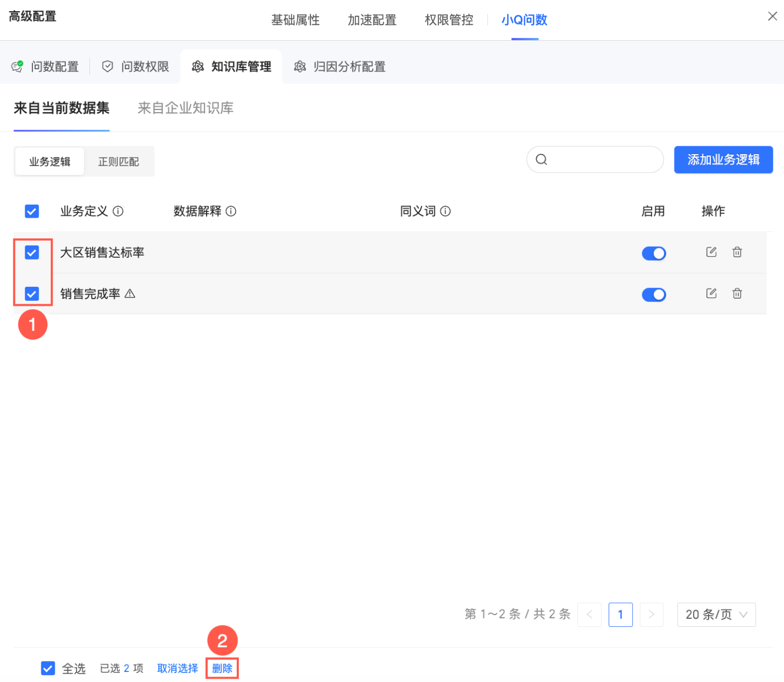Click 添加业务逻辑 button
The height and width of the screenshot is (682, 784).
coord(723,160)
